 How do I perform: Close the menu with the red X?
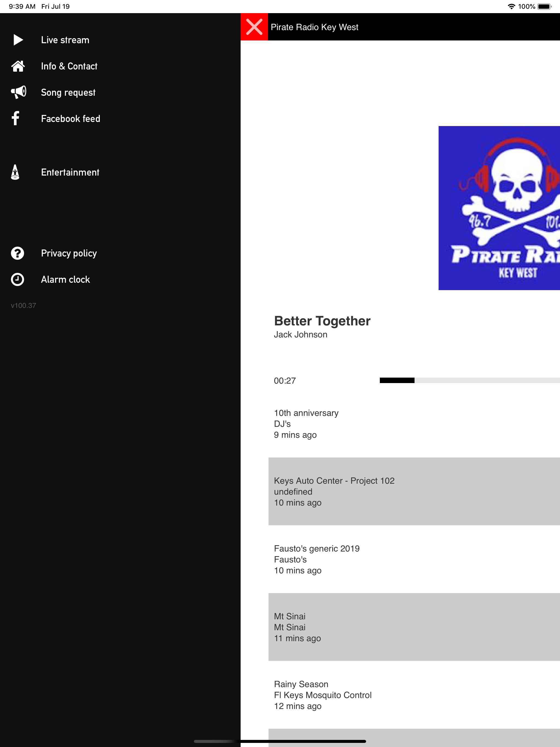click(x=254, y=27)
